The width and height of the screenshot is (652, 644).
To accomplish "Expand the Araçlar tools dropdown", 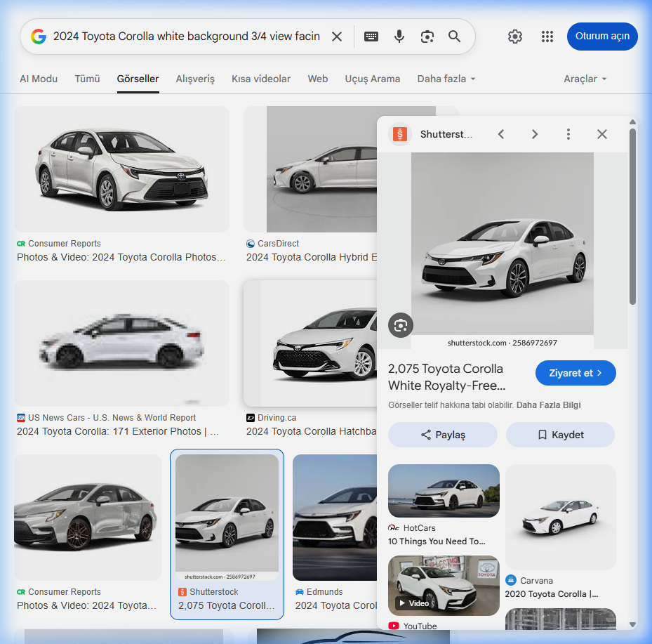I will click(x=585, y=79).
